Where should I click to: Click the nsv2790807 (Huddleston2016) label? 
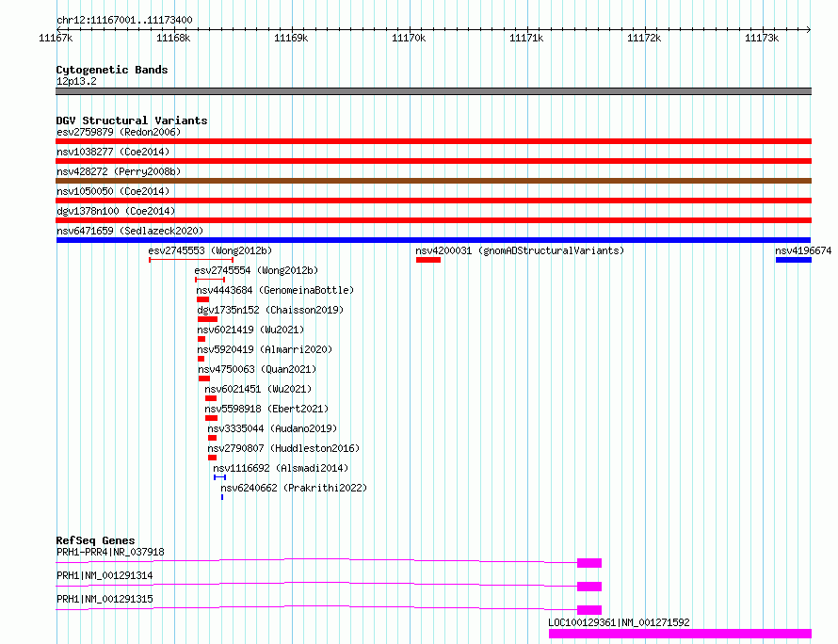tap(283, 448)
